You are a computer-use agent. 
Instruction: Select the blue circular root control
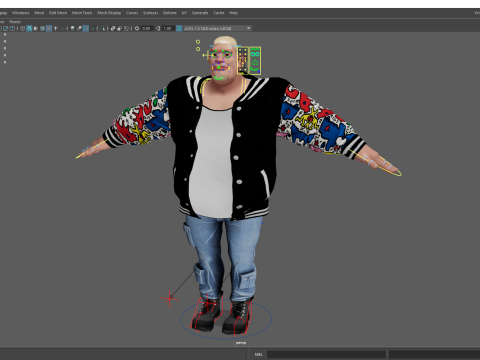[226, 319]
